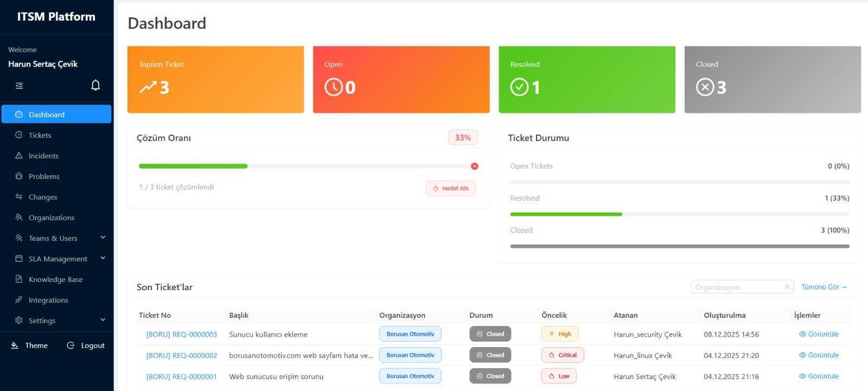Click the notification bell icon
Screen dimensions: 868x391
(x=95, y=85)
